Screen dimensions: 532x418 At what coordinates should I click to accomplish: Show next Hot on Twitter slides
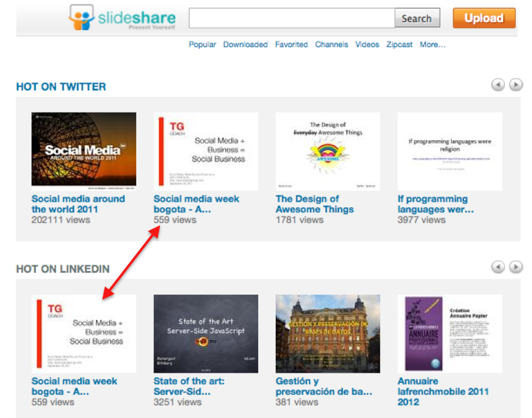pyautogui.click(x=516, y=85)
